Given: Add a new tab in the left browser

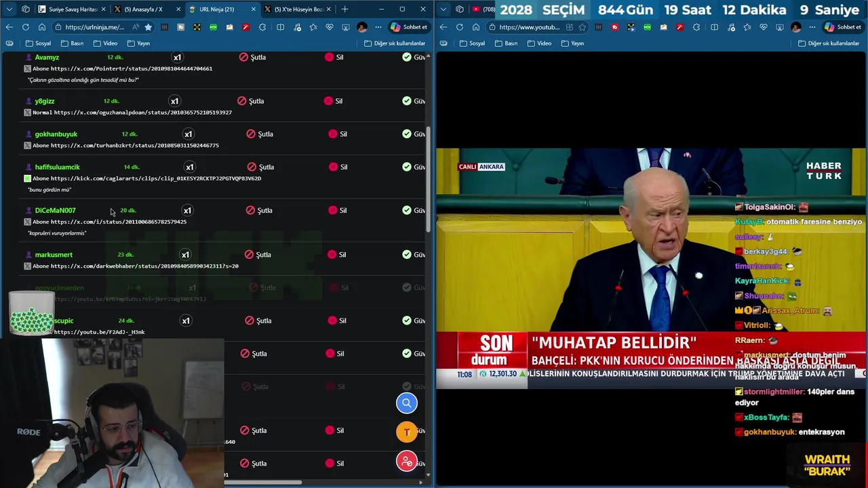Looking at the screenshot, I should point(344,9).
